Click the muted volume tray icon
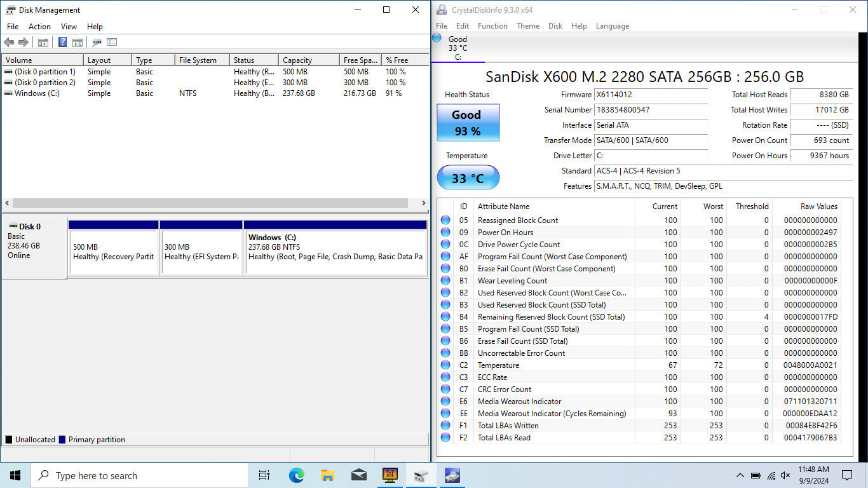The width and height of the screenshot is (868, 488). (785, 475)
